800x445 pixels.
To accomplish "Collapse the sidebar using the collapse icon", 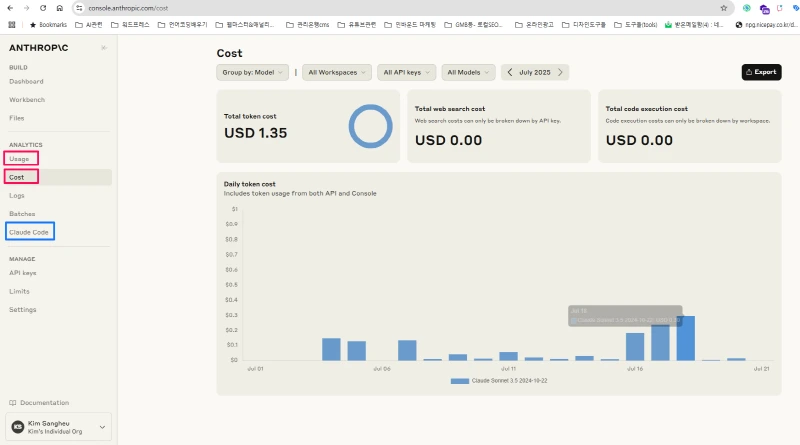I will [x=104, y=48].
